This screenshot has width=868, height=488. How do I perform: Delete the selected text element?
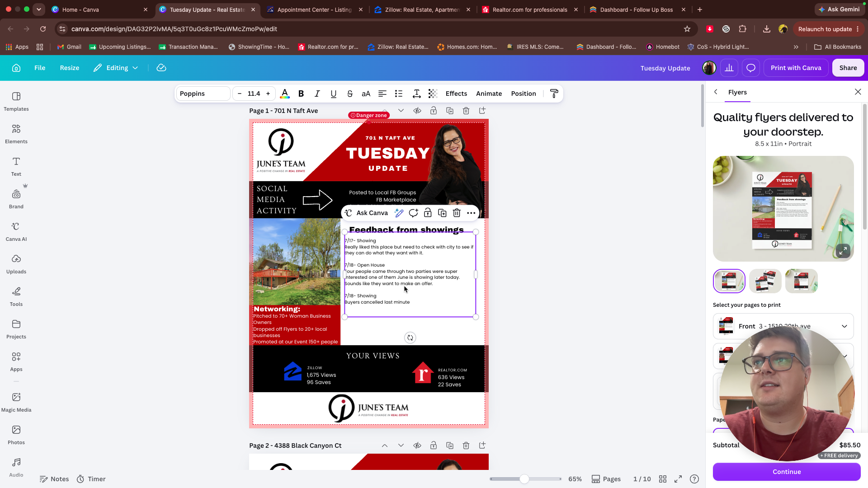coord(457,213)
